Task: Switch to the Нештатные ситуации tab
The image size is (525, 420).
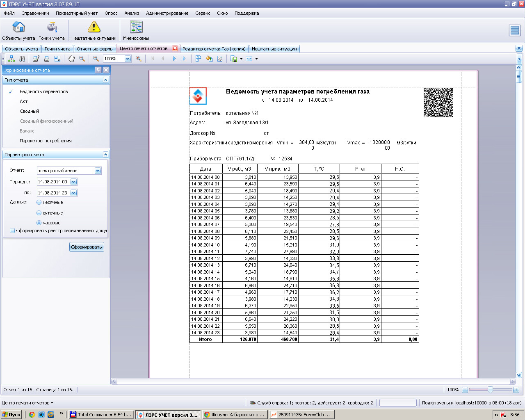Action: [x=274, y=49]
